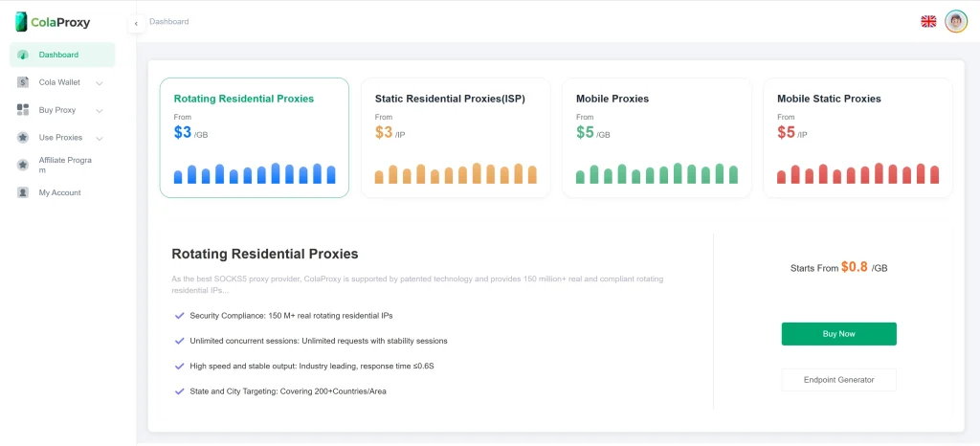Open the Buy Proxy menu item
The width and height of the screenshot is (980, 446).
[x=62, y=110]
